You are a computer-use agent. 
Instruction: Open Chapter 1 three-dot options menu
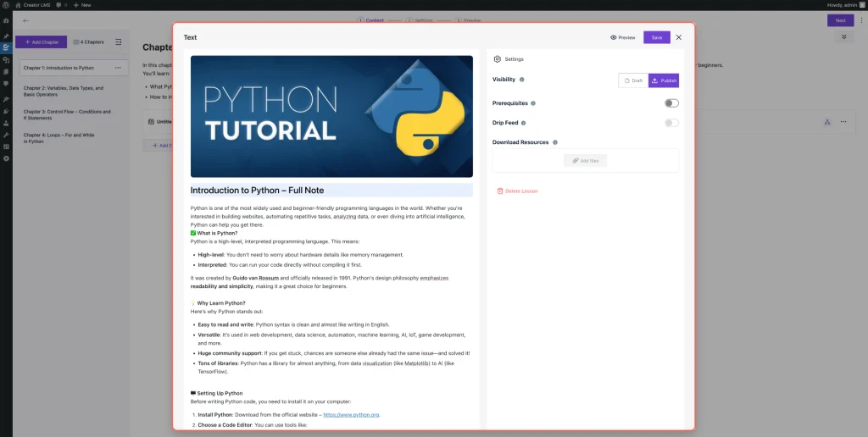click(x=118, y=68)
